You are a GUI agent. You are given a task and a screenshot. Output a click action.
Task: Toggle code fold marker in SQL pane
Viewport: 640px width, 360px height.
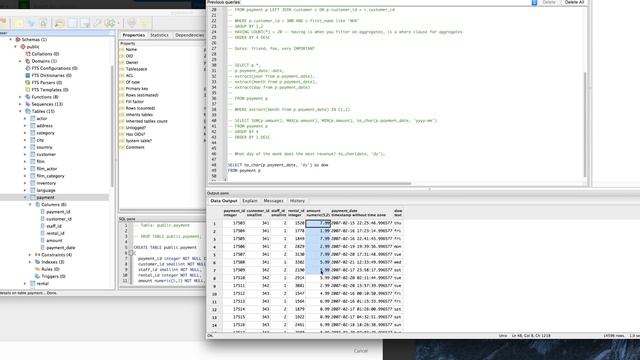(x=131, y=253)
